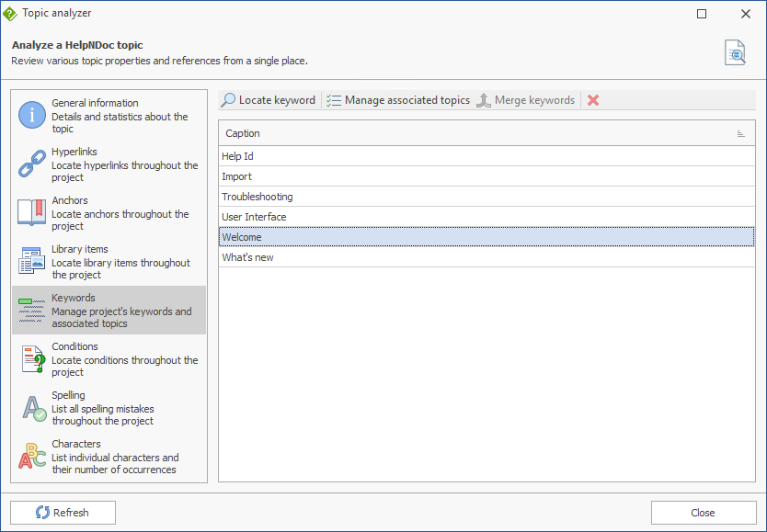This screenshot has height=532, width=767.
Task: Select the "User Interface" keyword row
Action: click(x=487, y=217)
